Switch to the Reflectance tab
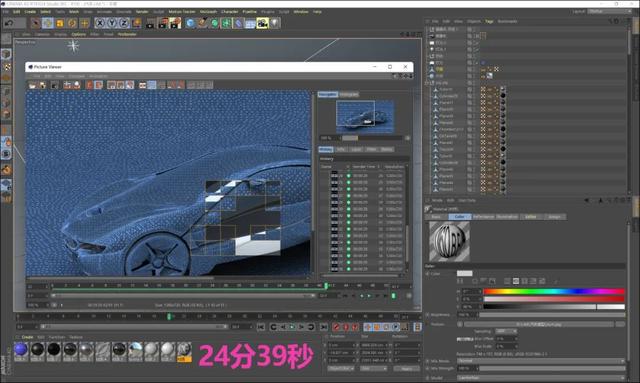 click(483, 217)
